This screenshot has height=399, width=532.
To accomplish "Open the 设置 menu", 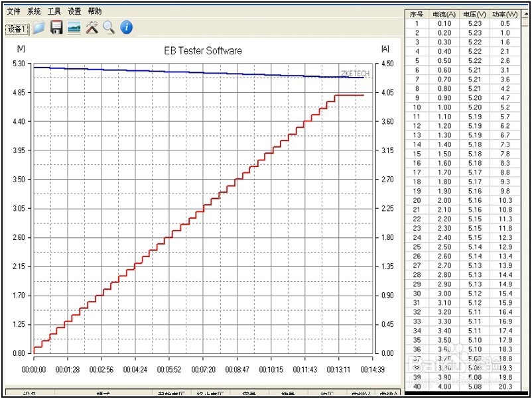I will click(75, 11).
